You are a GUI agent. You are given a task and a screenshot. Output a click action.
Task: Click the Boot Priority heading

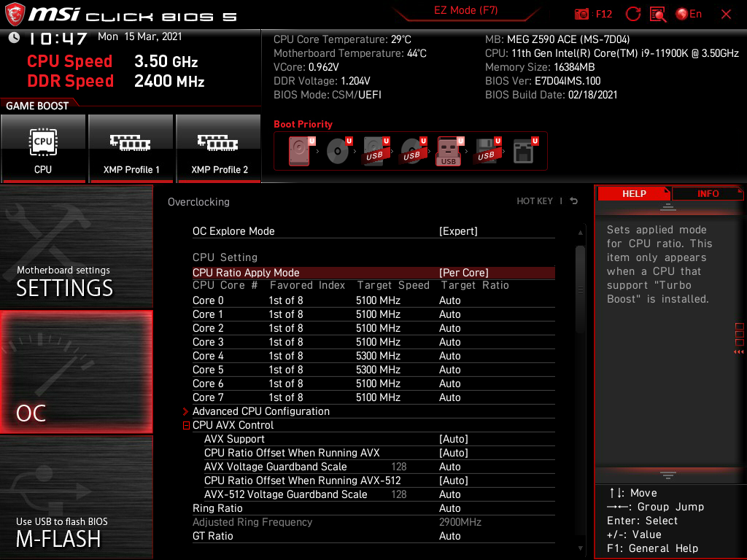(303, 124)
